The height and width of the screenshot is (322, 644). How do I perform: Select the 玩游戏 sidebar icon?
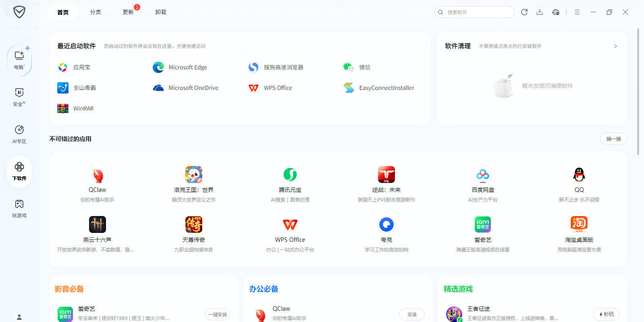click(x=19, y=208)
